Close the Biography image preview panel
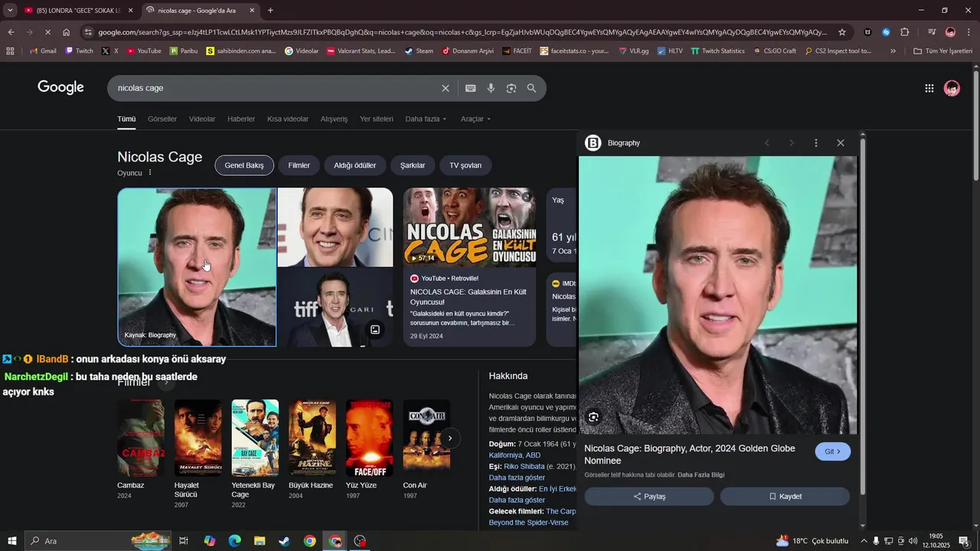 point(841,143)
